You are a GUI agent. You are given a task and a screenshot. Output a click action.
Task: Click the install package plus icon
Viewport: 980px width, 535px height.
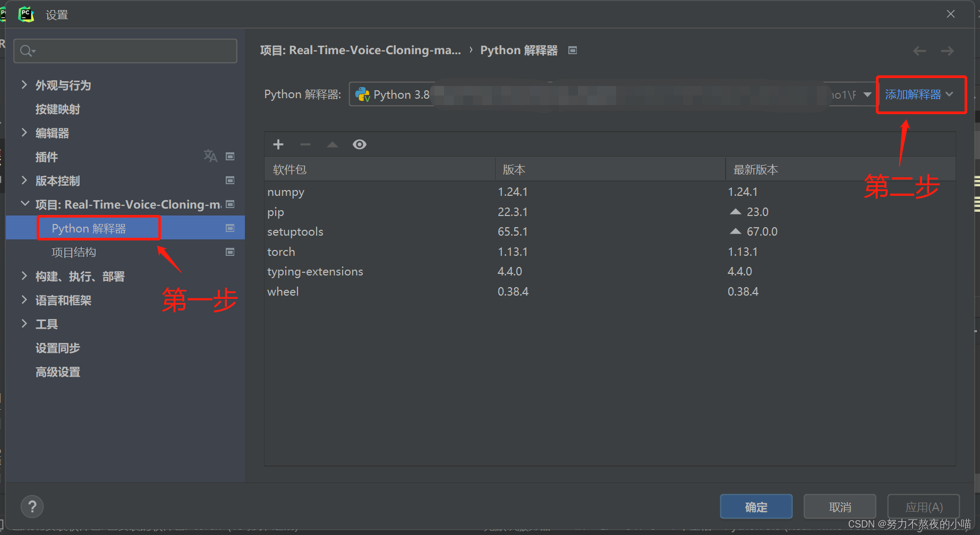coord(278,144)
